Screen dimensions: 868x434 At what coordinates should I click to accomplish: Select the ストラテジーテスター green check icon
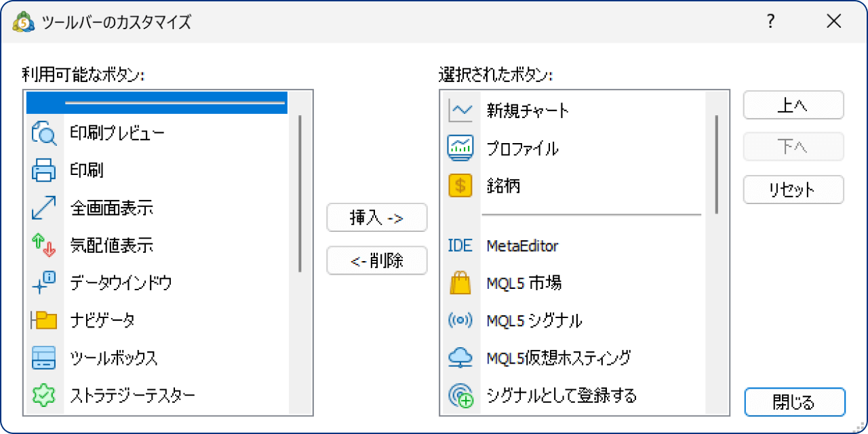[43, 395]
